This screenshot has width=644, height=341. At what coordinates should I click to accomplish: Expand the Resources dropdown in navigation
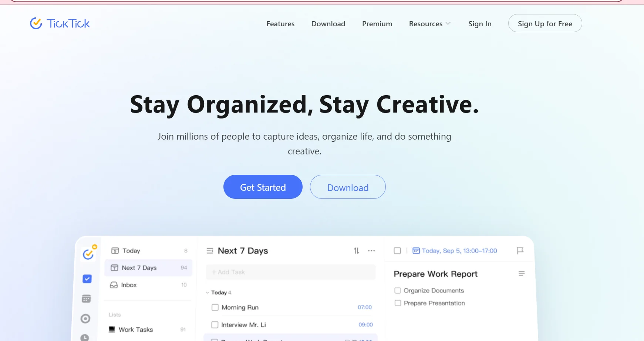click(x=429, y=24)
